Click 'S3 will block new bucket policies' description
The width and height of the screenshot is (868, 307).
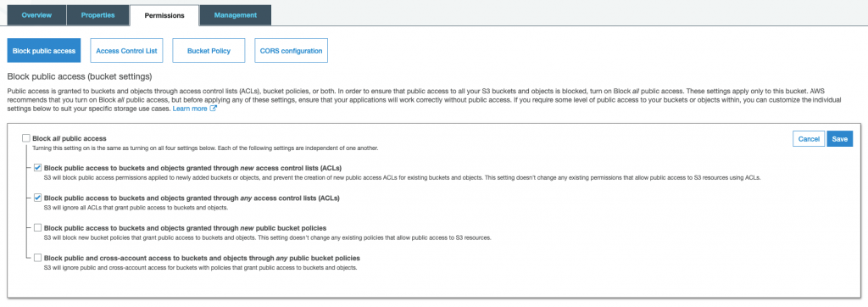point(267,237)
